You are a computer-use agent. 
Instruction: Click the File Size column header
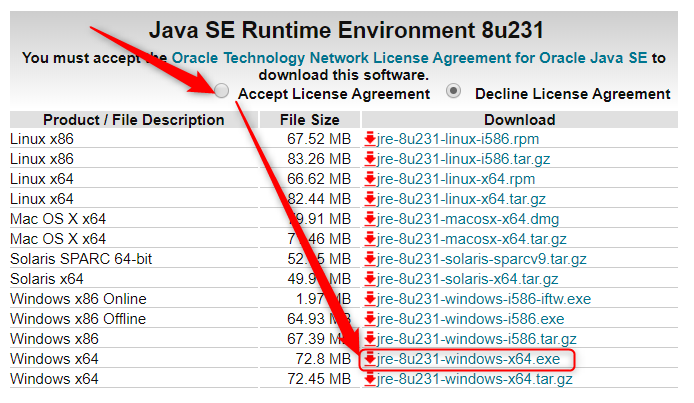(309, 119)
